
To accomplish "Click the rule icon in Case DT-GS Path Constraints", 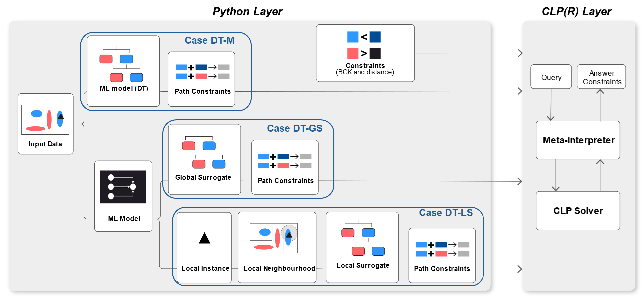I will (285, 161).
